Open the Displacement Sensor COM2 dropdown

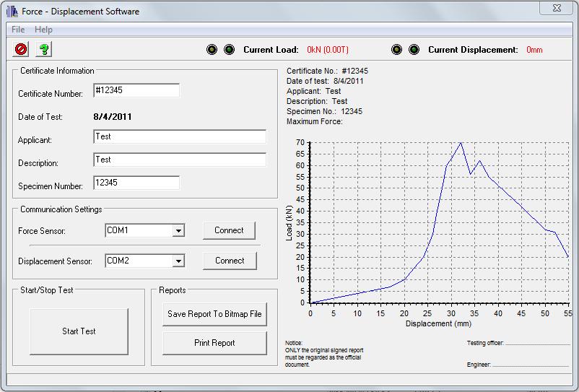click(x=178, y=261)
